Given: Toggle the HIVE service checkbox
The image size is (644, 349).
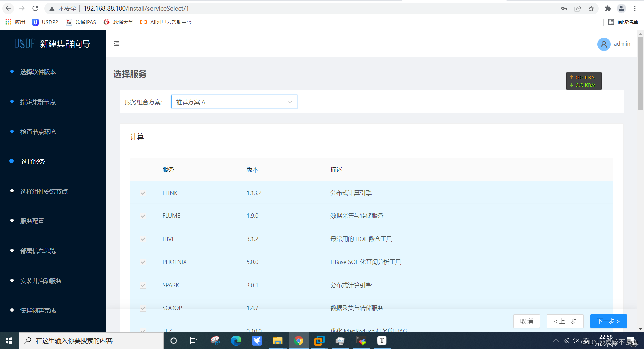Looking at the screenshot, I should tap(143, 239).
